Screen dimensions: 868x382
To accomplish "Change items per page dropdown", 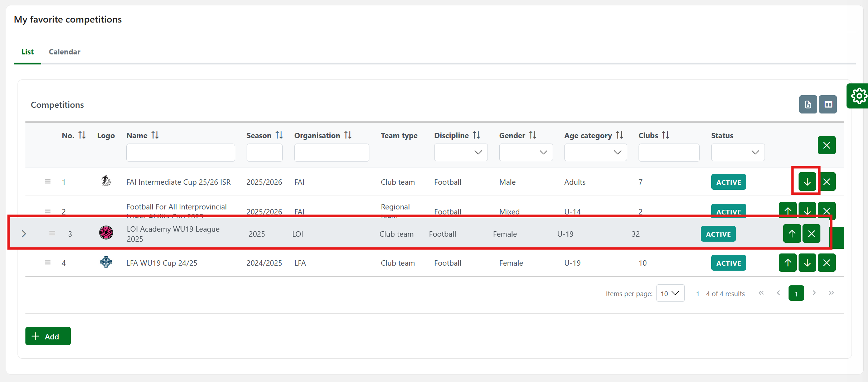I will [x=670, y=293].
